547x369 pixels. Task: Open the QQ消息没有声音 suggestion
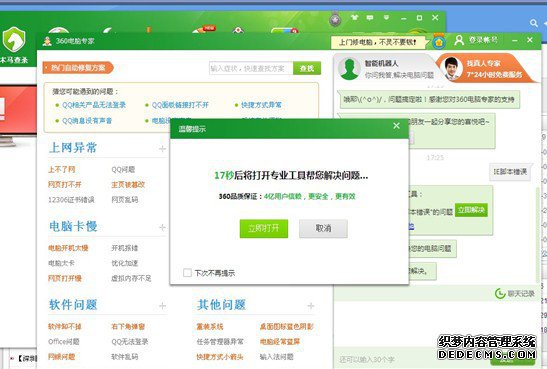(87, 121)
